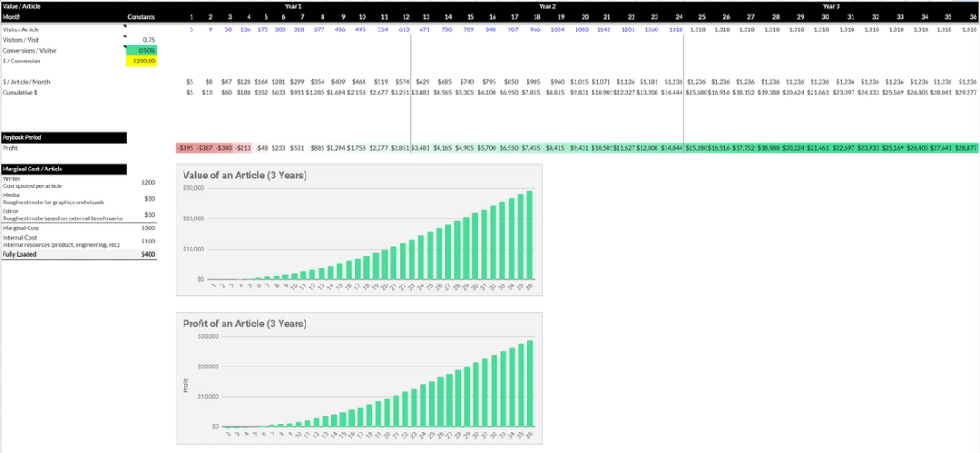Click the Visits / Article row label
This screenshot has height=453, width=980.
tap(20, 29)
